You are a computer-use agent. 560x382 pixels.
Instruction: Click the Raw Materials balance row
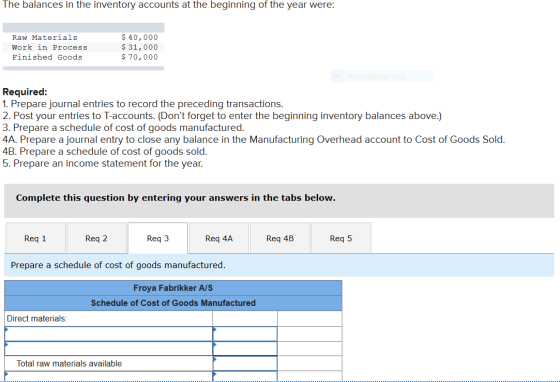[83, 37]
